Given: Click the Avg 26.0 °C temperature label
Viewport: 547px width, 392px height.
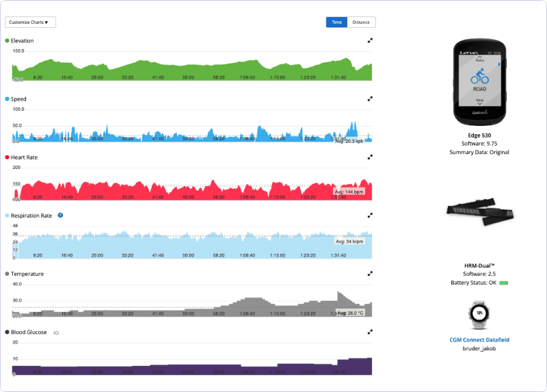Looking at the screenshot, I should 349,313.
